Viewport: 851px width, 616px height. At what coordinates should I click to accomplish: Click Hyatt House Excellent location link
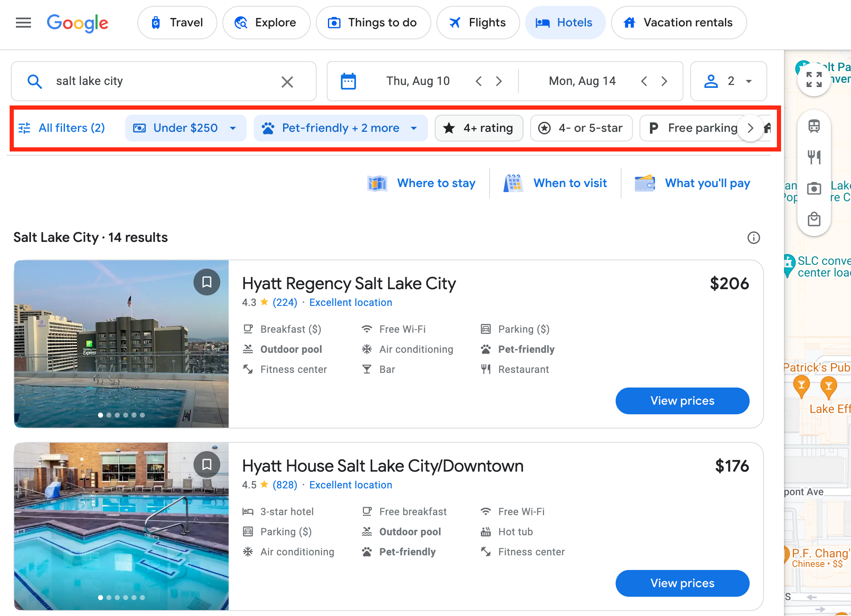point(351,485)
